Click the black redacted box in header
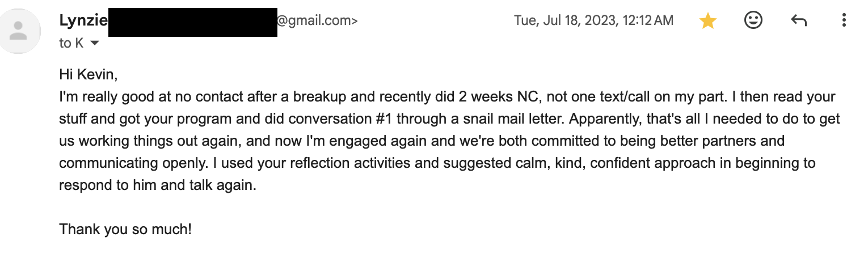Viewport: 868px width, 254px height. (x=192, y=22)
